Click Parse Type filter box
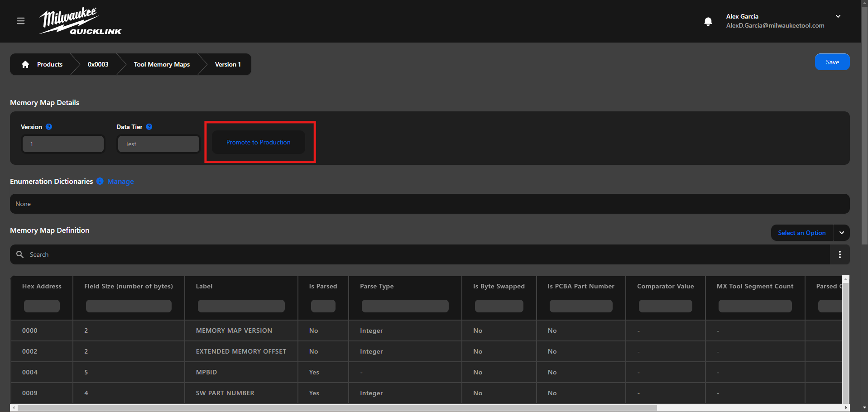The width and height of the screenshot is (868, 412). pyautogui.click(x=405, y=306)
